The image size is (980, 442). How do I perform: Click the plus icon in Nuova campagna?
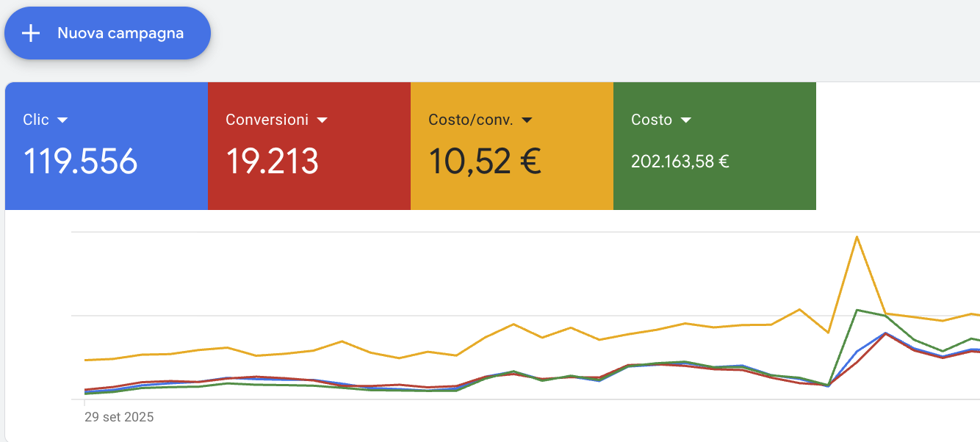pyautogui.click(x=31, y=33)
